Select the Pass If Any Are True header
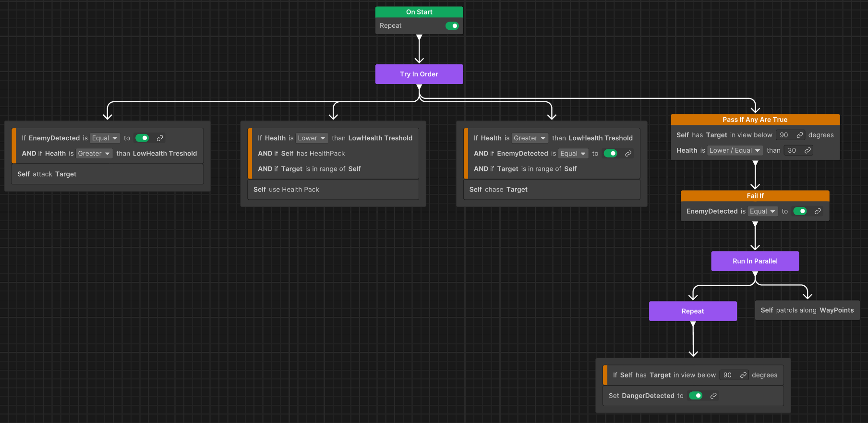This screenshot has width=868, height=423. tap(755, 120)
